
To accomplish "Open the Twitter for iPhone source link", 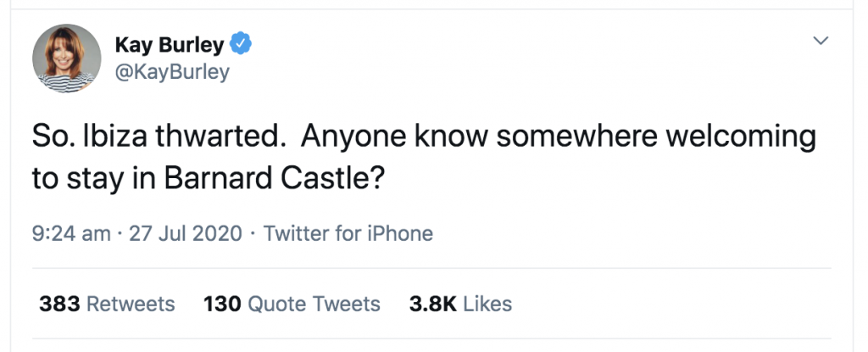I will [x=348, y=233].
